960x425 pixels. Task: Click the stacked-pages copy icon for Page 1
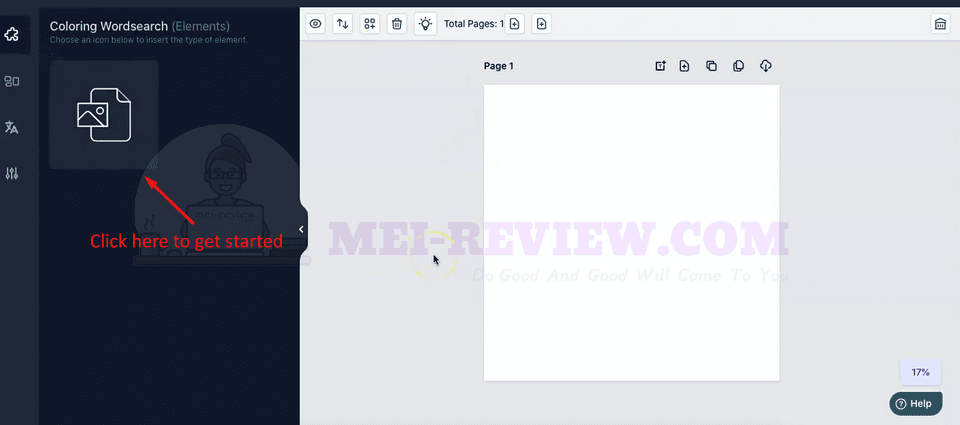(738, 66)
